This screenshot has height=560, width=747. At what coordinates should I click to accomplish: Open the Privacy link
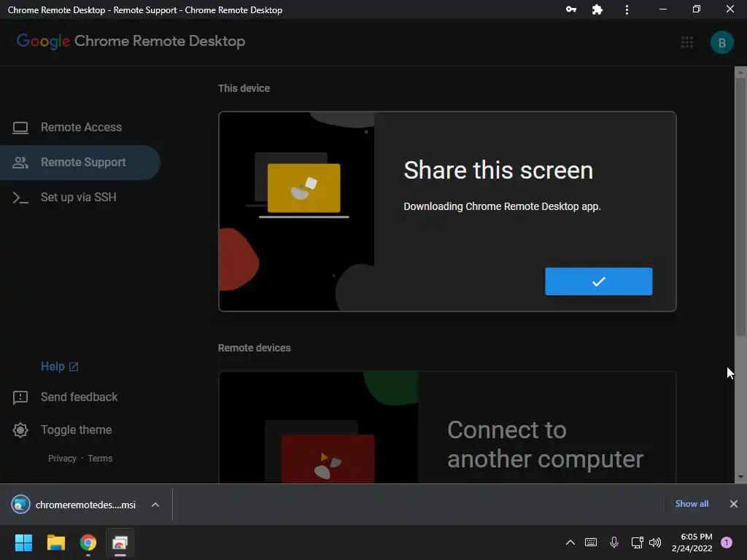point(62,459)
